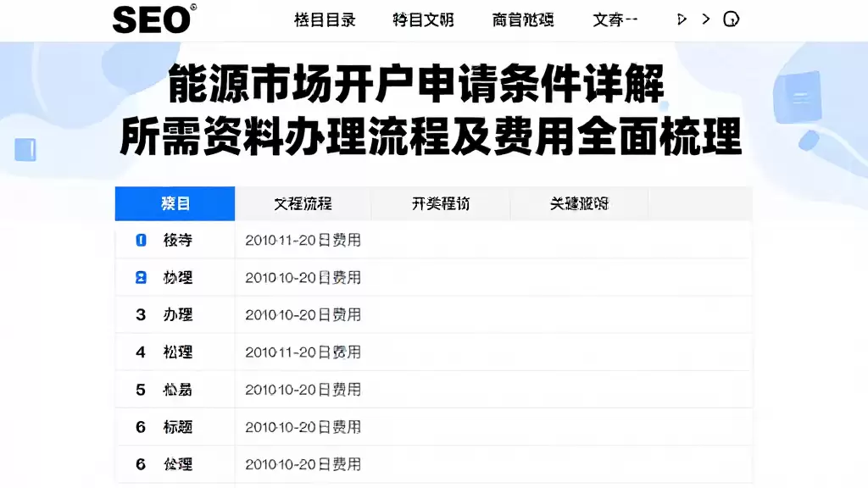Click the subtitle line 所需资料办理流程及费用全面梳理
This screenshot has width=868, height=488.
[x=431, y=136]
